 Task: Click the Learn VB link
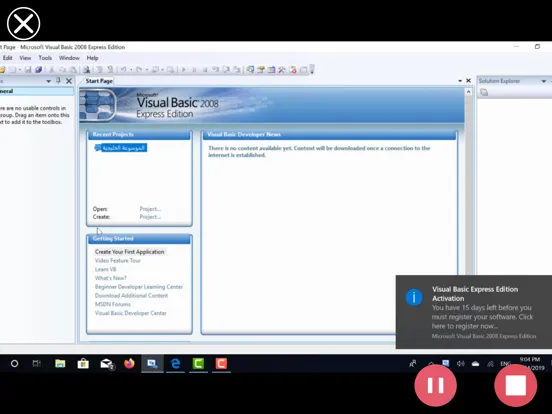pos(105,269)
